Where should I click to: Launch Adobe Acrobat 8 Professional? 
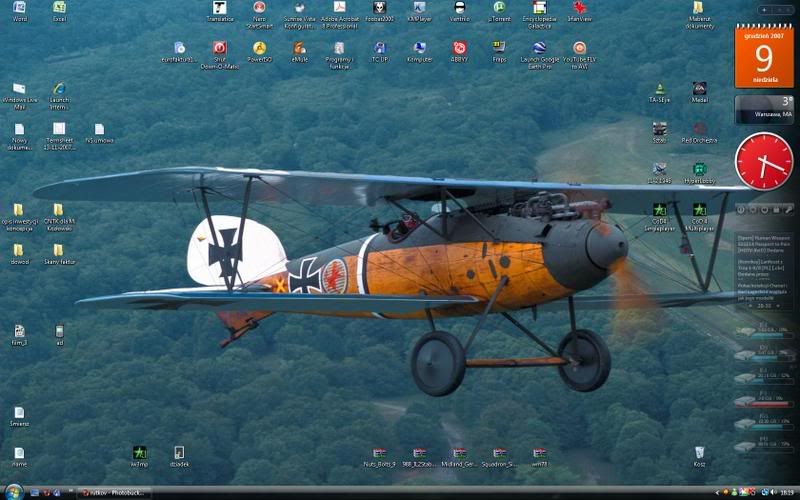click(339, 14)
